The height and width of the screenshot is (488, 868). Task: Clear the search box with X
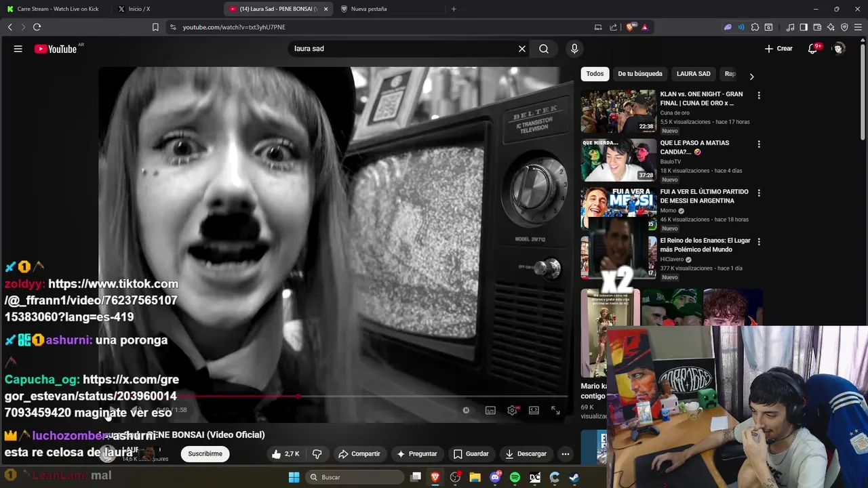click(522, 49)
